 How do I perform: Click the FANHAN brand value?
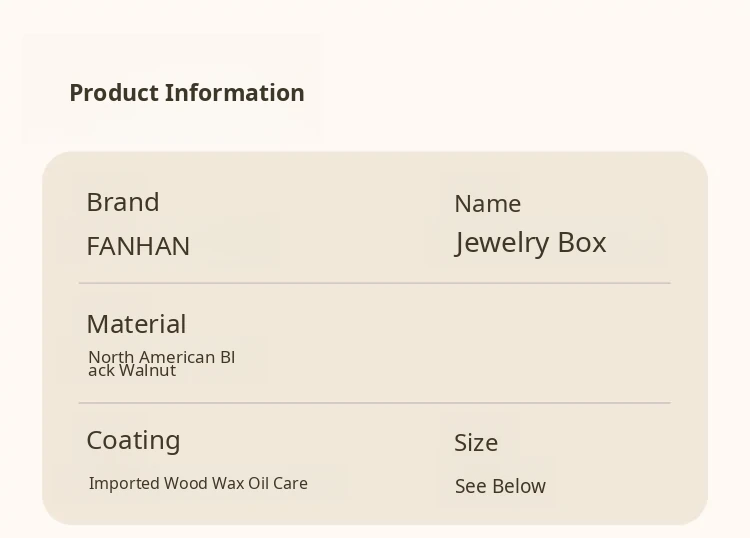pos(138,246)
